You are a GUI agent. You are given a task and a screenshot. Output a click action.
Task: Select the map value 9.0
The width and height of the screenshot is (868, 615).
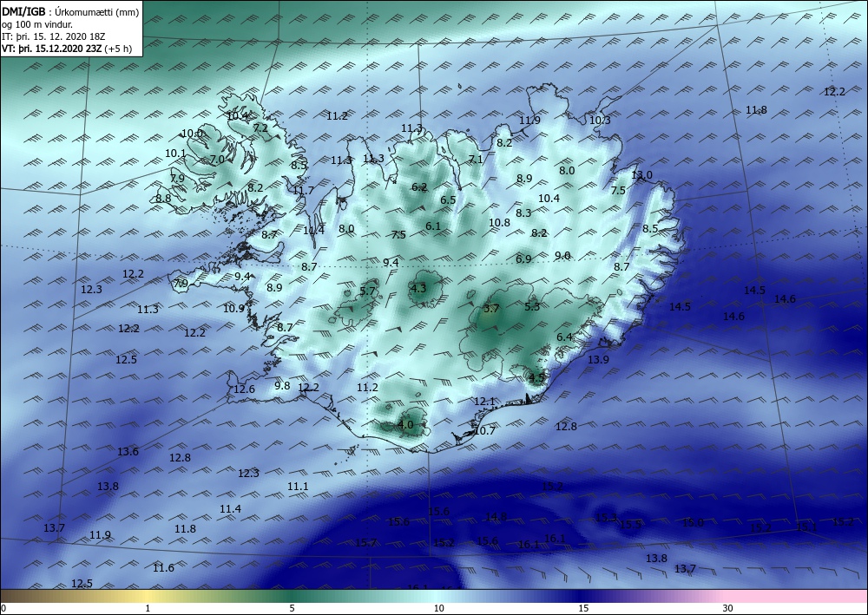point(562,255)
